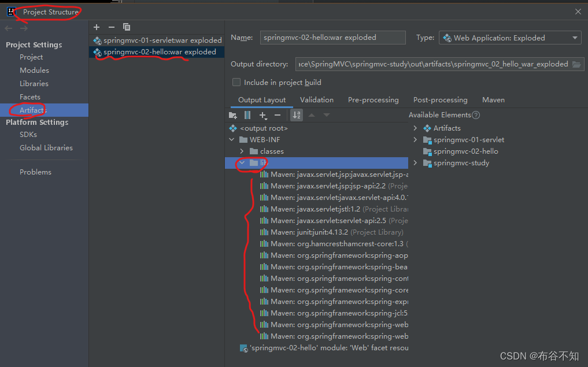This screenshot has width=588, height=367.
Task: Move the selected element up
Action: [x=312, y=115]
